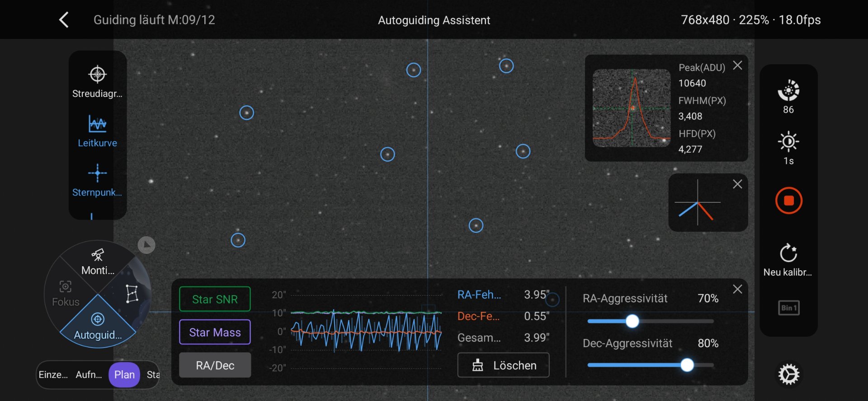Click the star profile thumbnail image
This screenshot has width=868, height=401.
tap(631, 108)
